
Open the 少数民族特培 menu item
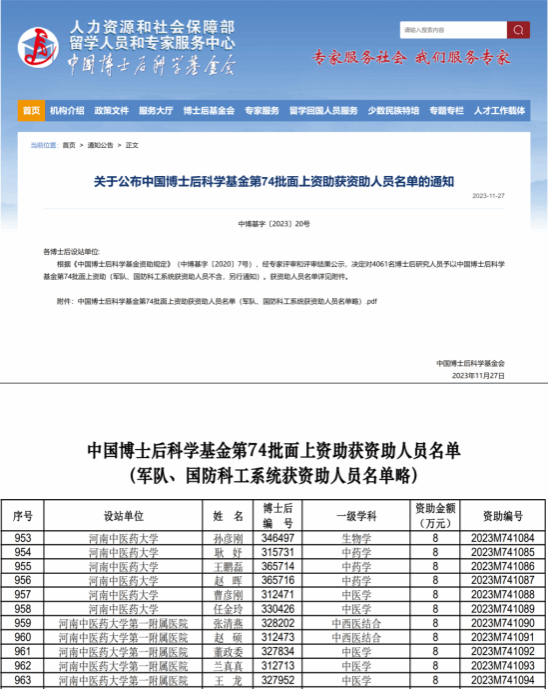tap(394, 110)
